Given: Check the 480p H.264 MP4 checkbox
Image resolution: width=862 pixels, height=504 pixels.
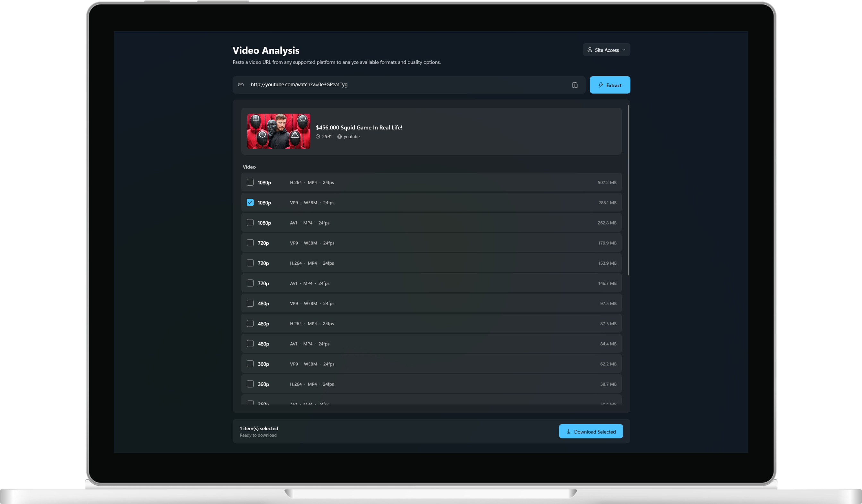Looking at the screenshot, I should (250, 324).
